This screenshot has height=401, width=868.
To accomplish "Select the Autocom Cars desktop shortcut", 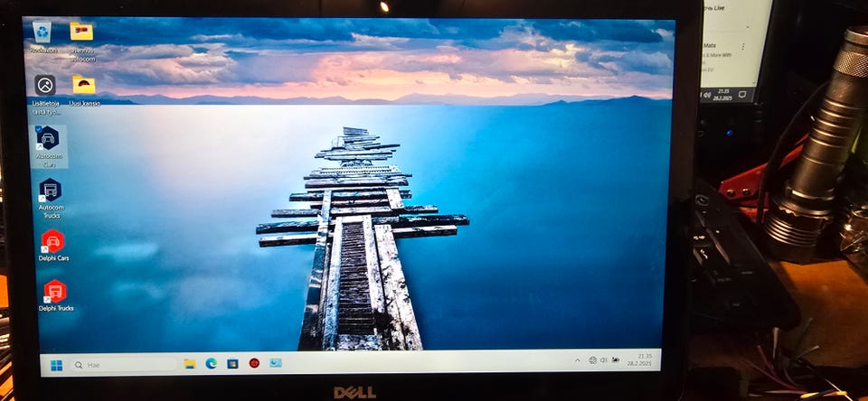I will 50,146.
